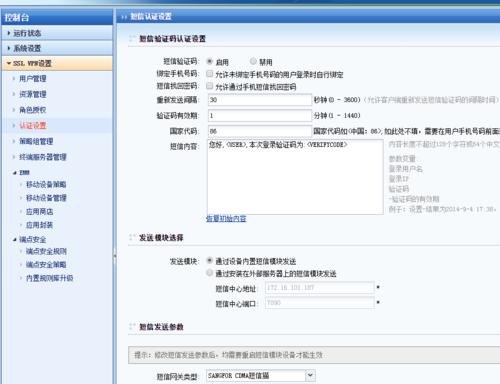Open 移动设备管理 under EMM
The image size is (500, 384).
46,198
